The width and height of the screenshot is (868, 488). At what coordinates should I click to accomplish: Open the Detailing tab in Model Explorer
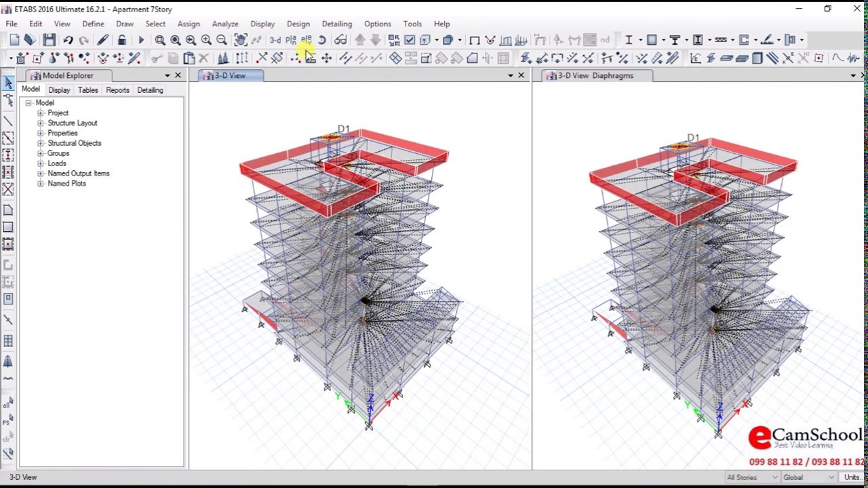coord(150,90)
